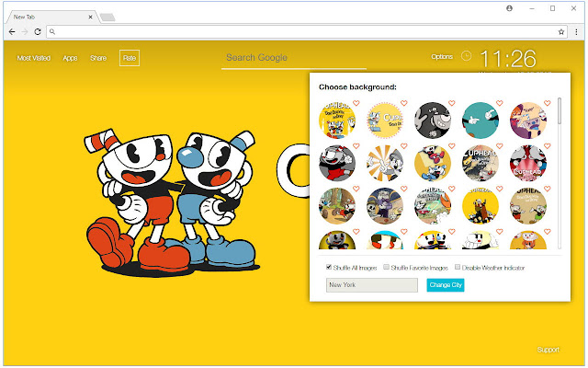Click the Rate button
The width and height of the screenshot is (588, 368).
130,58
